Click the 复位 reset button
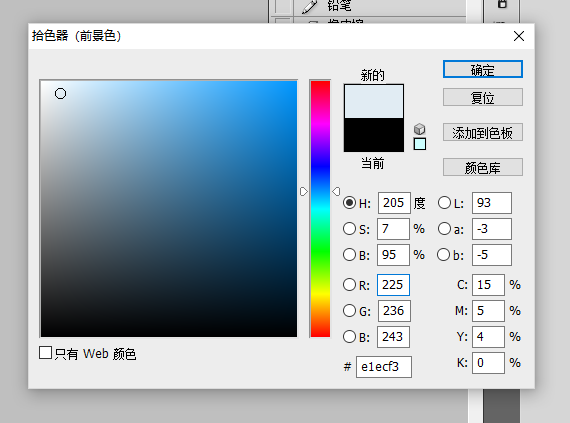The image size is (570, 423). pos(483,97)
